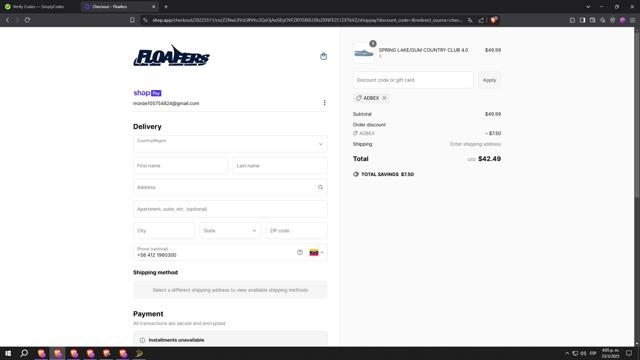Remove the ADBEX discount code tag
The width and height of the screenshot is (640, 360).
pyautogui.click(x=384, y=98)
